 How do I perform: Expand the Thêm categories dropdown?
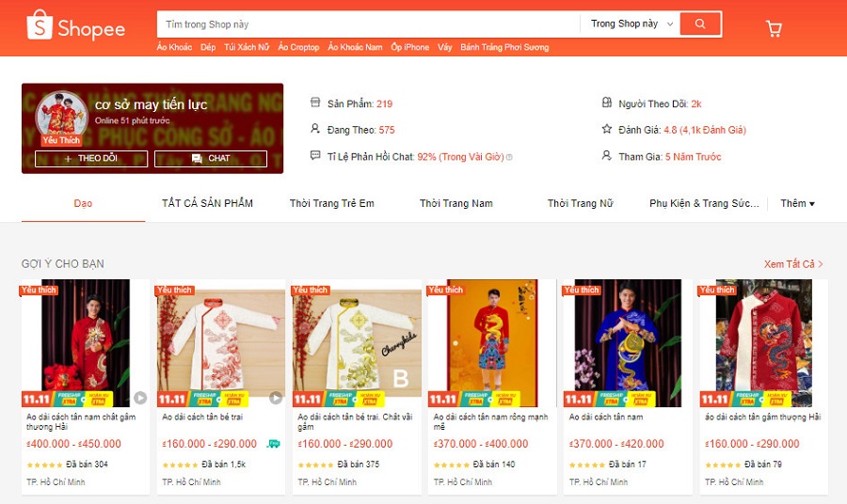pos(797,203)
